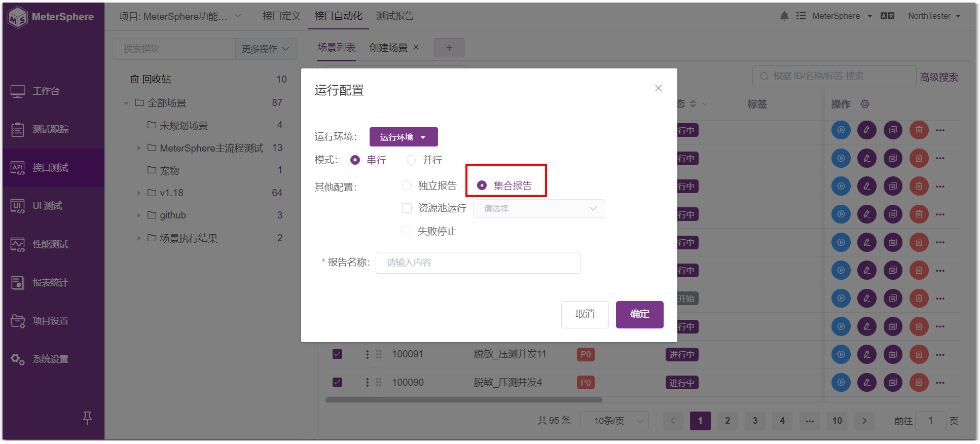Open the task list icon beside bell
This screenshot has height=444, width=980.
pos(801,16)
